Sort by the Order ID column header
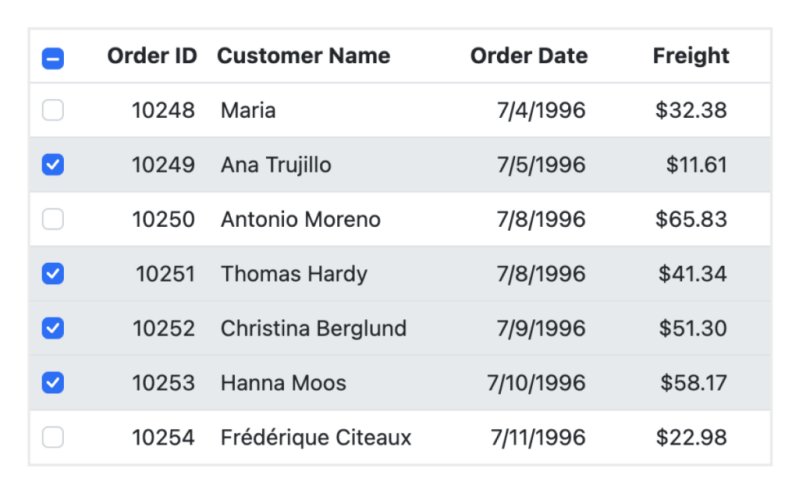Image resolution: width=799 pixels, height=493 pixels. click(152, 56)
